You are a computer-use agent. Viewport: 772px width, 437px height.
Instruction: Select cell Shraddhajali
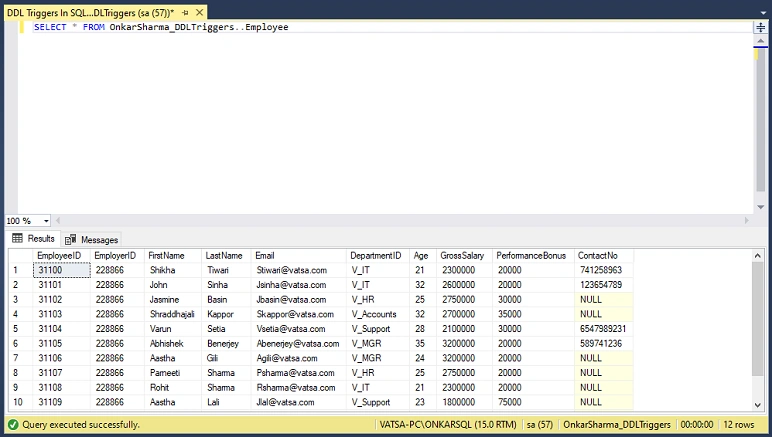coord(173,314)
